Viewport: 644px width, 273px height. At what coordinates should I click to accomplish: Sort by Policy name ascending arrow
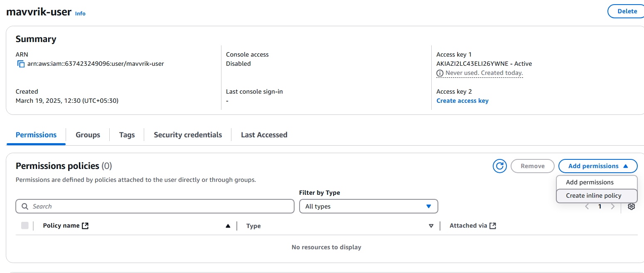pyautogui.click(x=228, y=226)
